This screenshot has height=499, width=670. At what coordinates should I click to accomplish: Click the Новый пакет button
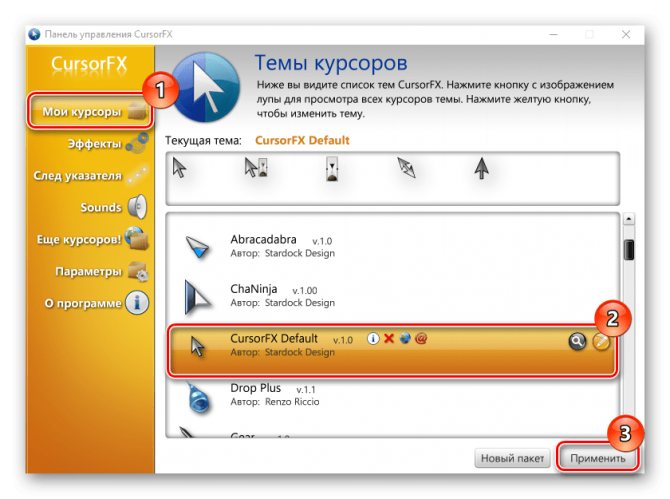coord(512,458)
